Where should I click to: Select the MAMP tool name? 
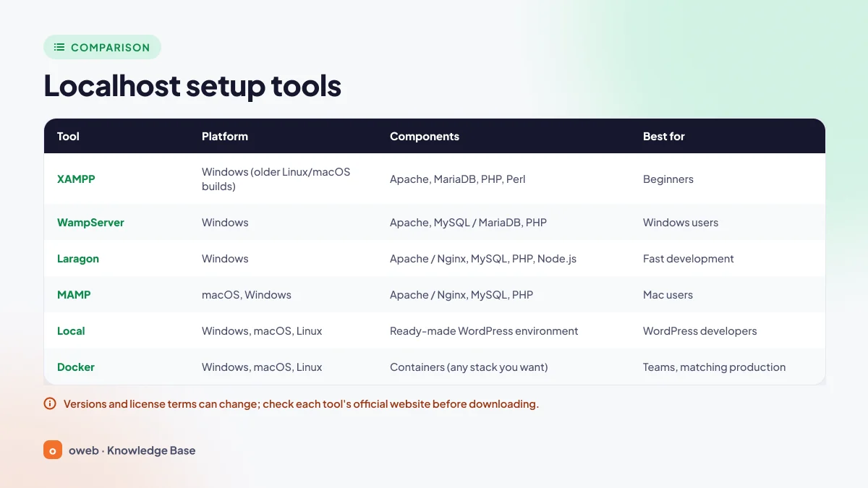(x=74, y=295)
